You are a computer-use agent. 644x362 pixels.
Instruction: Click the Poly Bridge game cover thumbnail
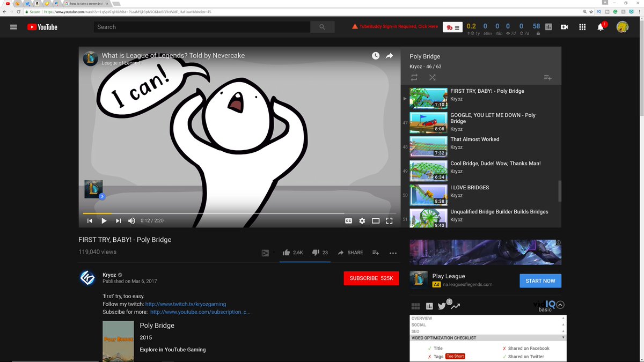coord(118,342)
